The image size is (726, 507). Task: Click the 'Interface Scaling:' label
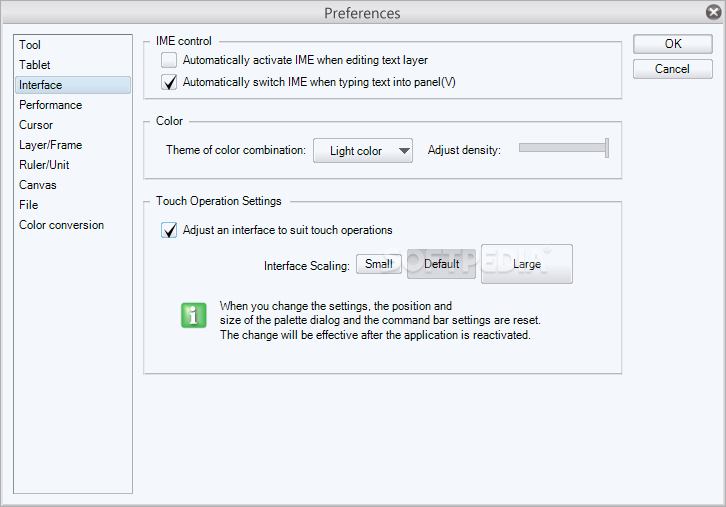point(307,266)
